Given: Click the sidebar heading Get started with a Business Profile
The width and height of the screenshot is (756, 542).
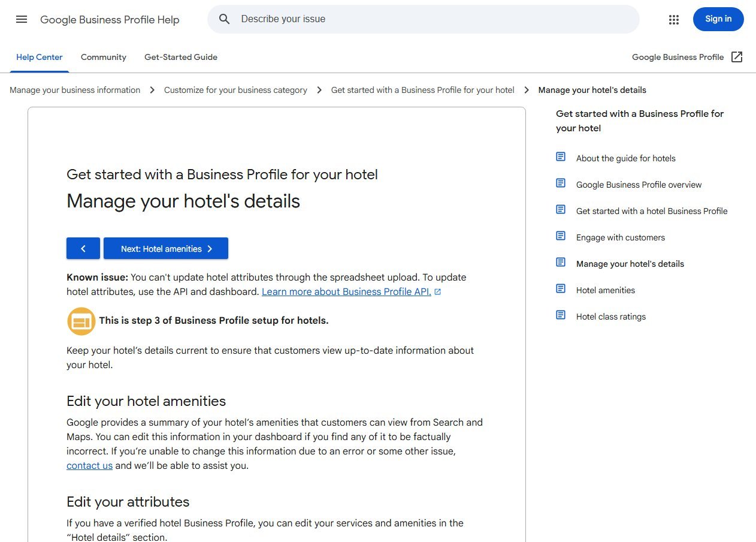Looking at the screenshot, I should point(640,121).
